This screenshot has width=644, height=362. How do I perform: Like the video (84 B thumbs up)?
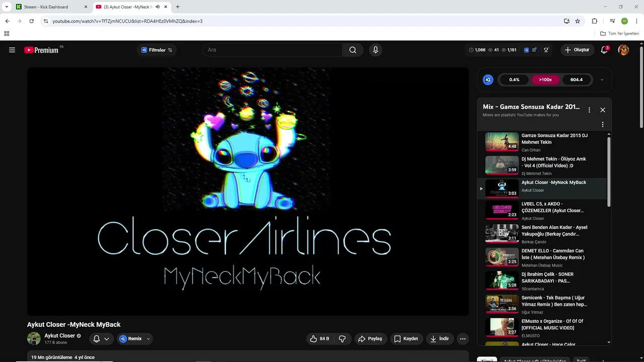tap(320, 339)
